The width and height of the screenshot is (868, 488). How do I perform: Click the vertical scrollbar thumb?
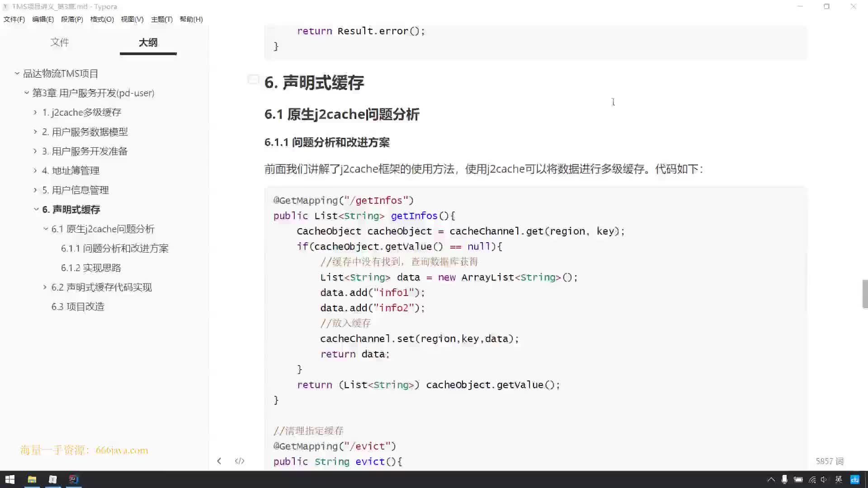[x=865, y=294]
